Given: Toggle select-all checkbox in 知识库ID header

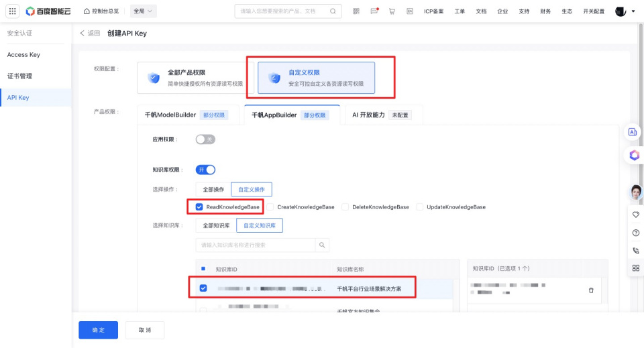Looking at the screenshot, I should (203, 269).
